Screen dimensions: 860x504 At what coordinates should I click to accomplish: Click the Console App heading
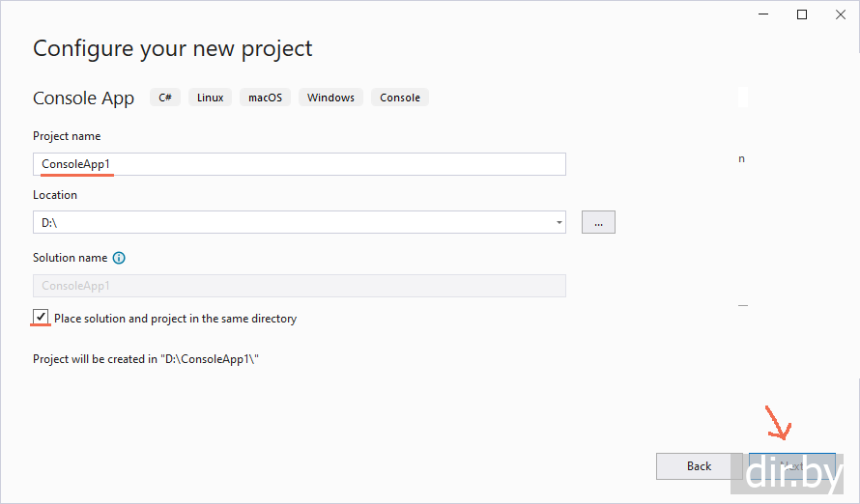click(x=84, y=98)
